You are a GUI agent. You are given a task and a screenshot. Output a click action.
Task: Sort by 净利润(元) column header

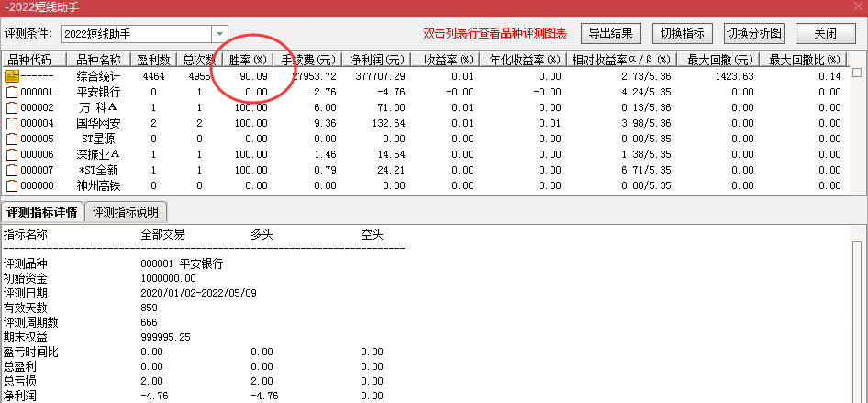pos(376,60)
